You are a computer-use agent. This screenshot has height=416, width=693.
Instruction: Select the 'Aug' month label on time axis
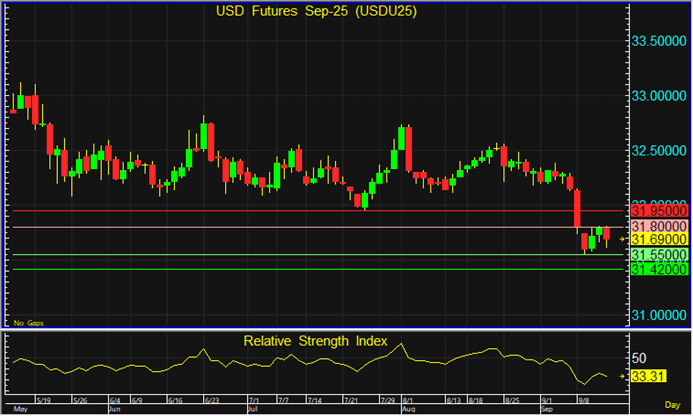tap(409, 409)
